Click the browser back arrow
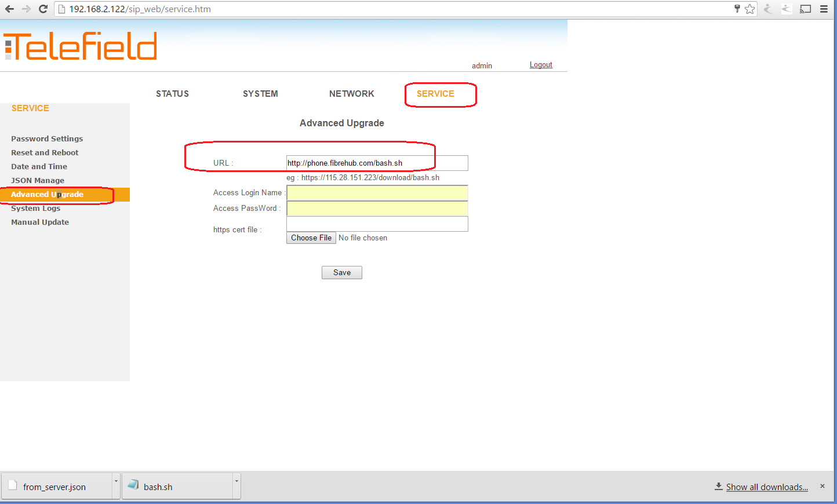837x504 pixels. (x=9, y=9)
